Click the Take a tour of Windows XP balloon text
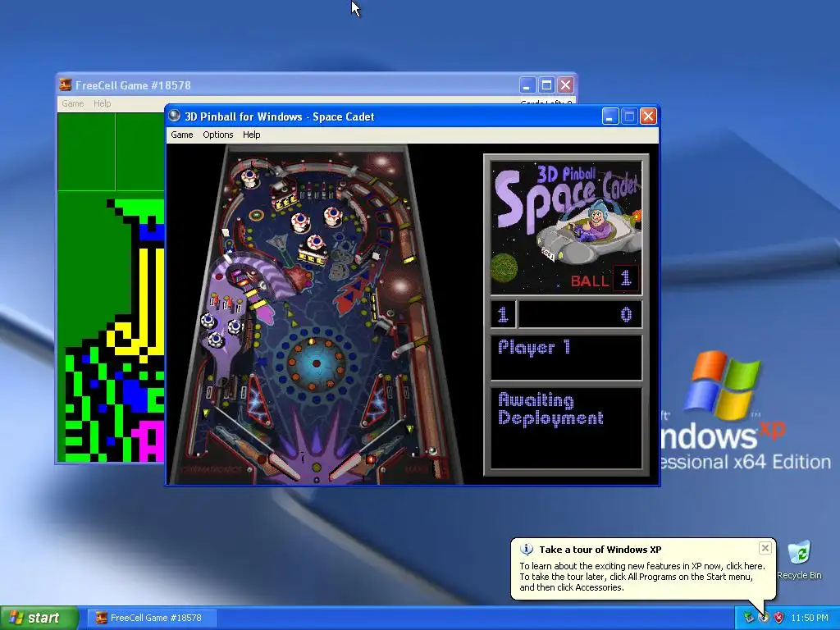The image size is (840, 630). 600,549
